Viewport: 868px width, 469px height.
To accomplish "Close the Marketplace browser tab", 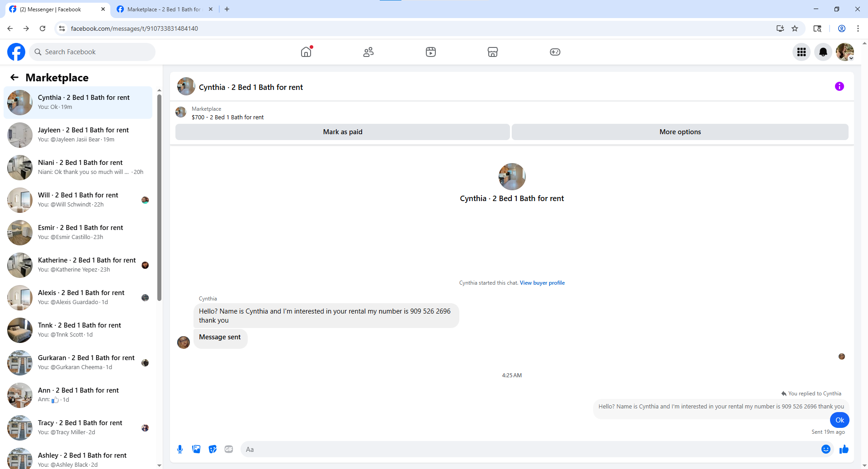I will pos(211,9).
